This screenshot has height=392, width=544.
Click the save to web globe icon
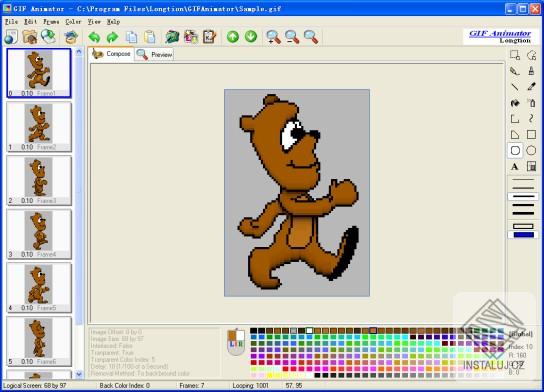tap(48, 37)
